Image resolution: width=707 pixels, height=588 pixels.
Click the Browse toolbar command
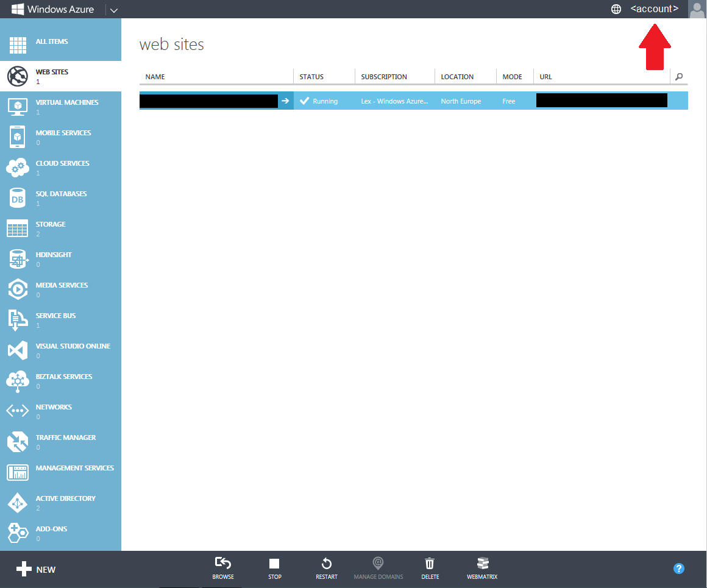click(x=223, y=569)
